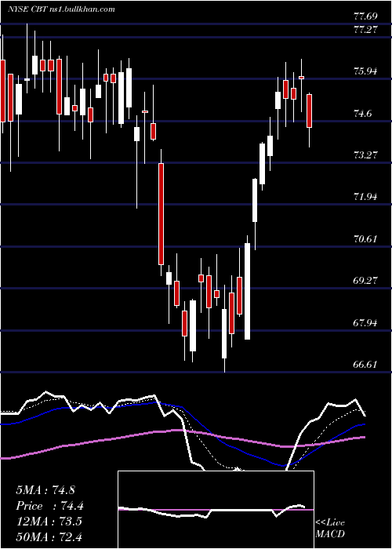Click the last red candlestick on the right
The image size is (392, 549).
point(310,111)
